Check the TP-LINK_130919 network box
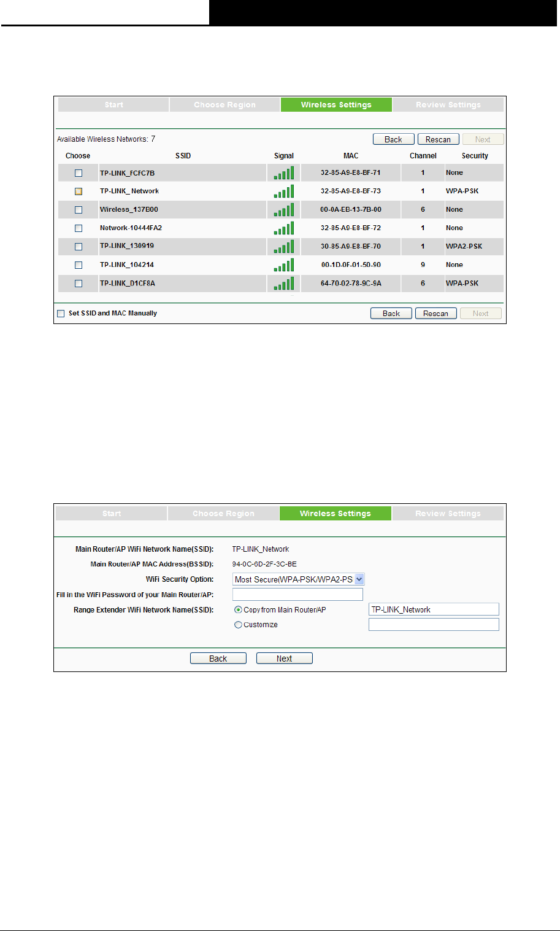This screenshot has height=931, width=560. 79,247
